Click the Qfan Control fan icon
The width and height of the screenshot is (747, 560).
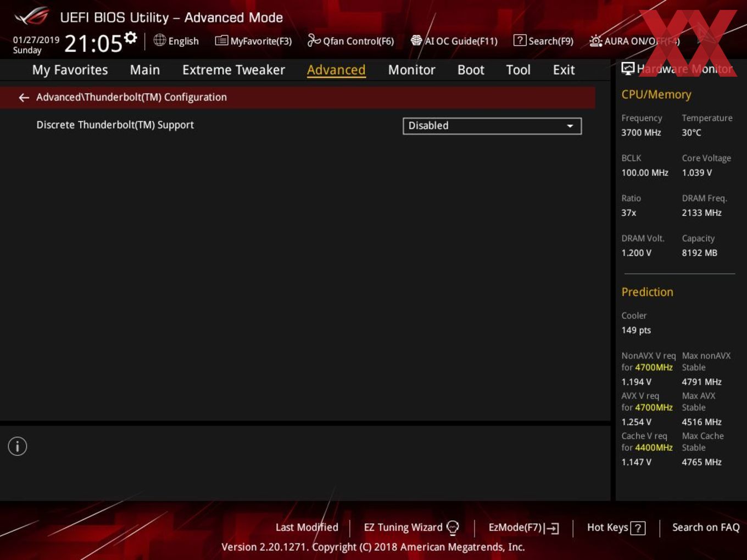tap(314, 40)
